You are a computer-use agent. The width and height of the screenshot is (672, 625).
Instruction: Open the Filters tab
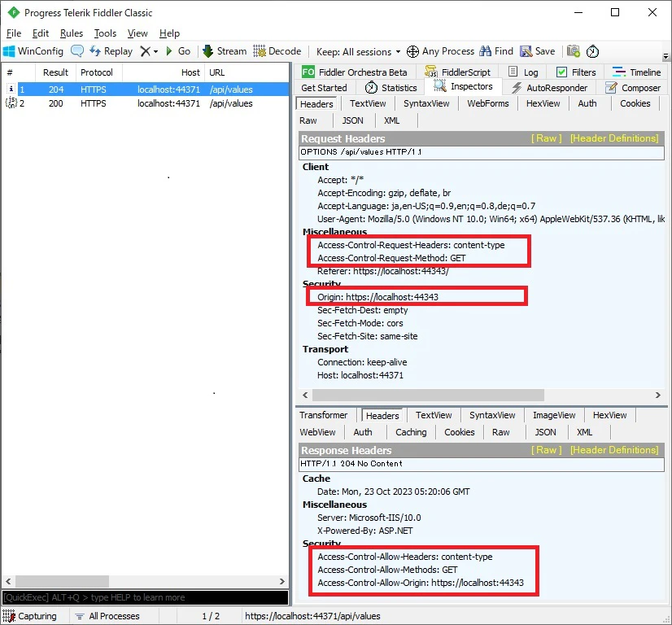577,72
